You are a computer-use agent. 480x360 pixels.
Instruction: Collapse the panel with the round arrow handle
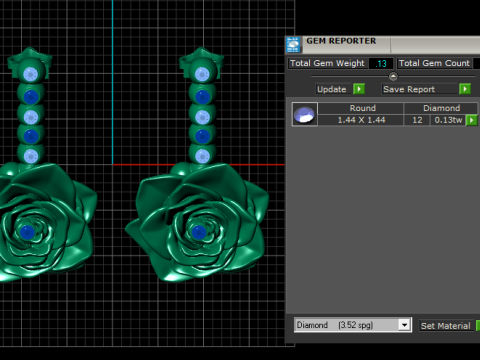pos(393,76)
